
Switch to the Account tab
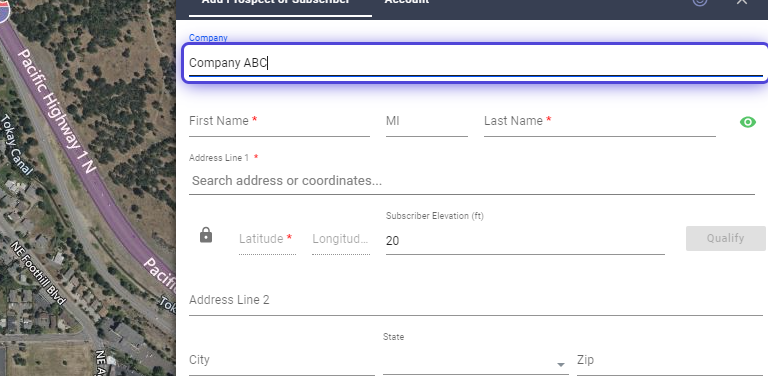click(x=407, y=2)
